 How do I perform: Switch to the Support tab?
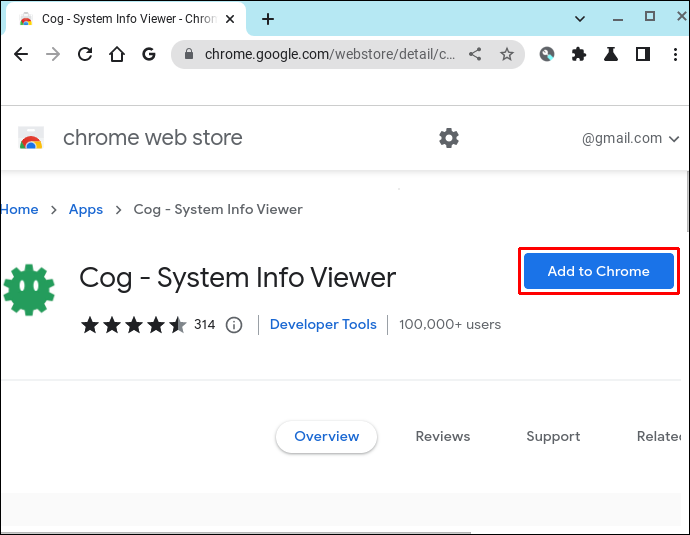pyautogui.click(x=553, y=436)
